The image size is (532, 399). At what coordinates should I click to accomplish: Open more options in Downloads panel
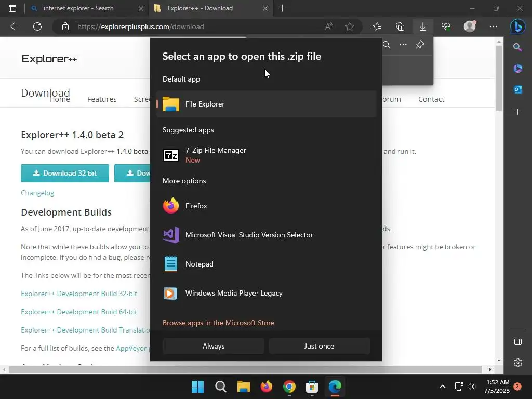point(403,45)
